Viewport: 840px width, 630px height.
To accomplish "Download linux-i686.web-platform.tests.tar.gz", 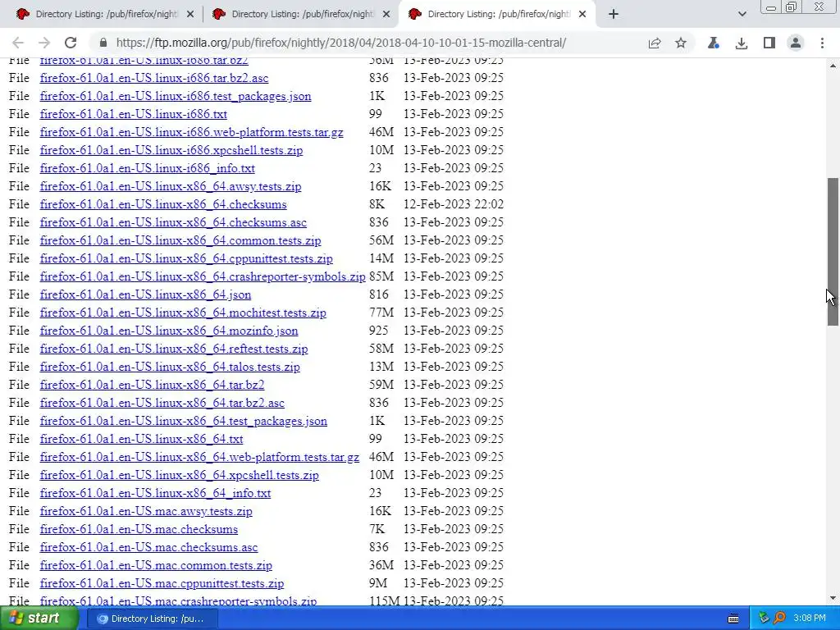I will coord(192,132).
